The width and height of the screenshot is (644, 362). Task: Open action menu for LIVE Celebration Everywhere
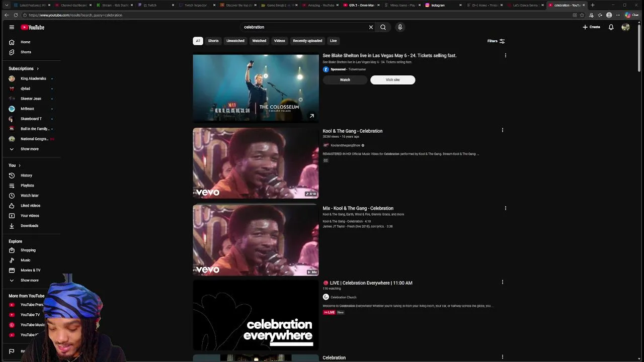click(x=502, y=283)
